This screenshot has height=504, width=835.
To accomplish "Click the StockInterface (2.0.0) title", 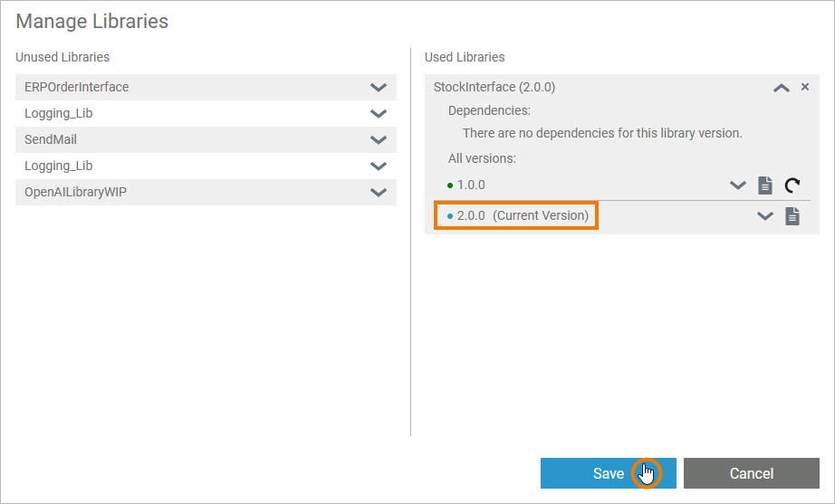I will (494, 88).
